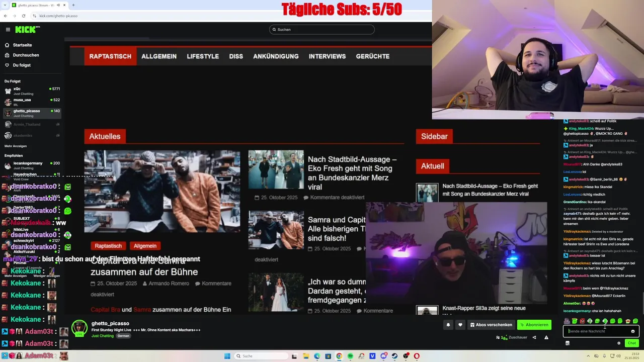Image resolution: width=644 pixels, height=362 pixels.
Task: Open Durchsuchen in sidebar
Action: (21, 55)
